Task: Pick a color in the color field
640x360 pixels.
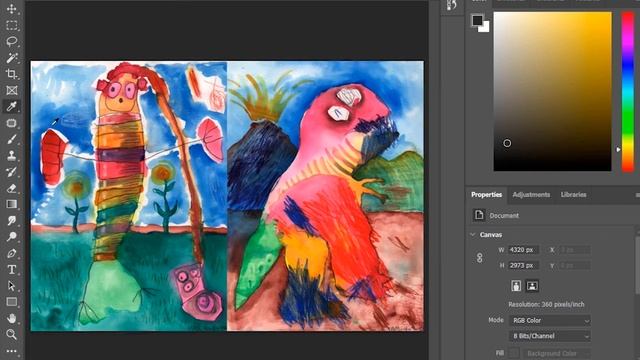Action: pyautogui.click(x=552, y=91)
